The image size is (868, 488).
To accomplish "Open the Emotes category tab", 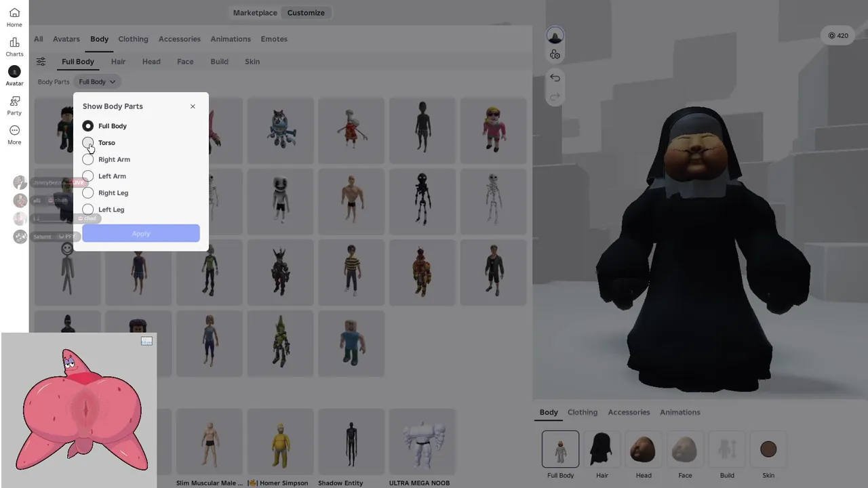I will pyautogui.click(x=274, y=39).
